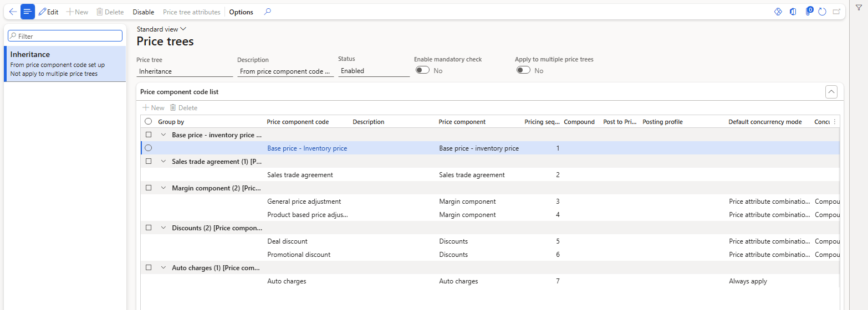The width and height of the screenshot is (868, 310).
Task: Check the Auto charges group checkbox
Action: (x=149, y=267)
